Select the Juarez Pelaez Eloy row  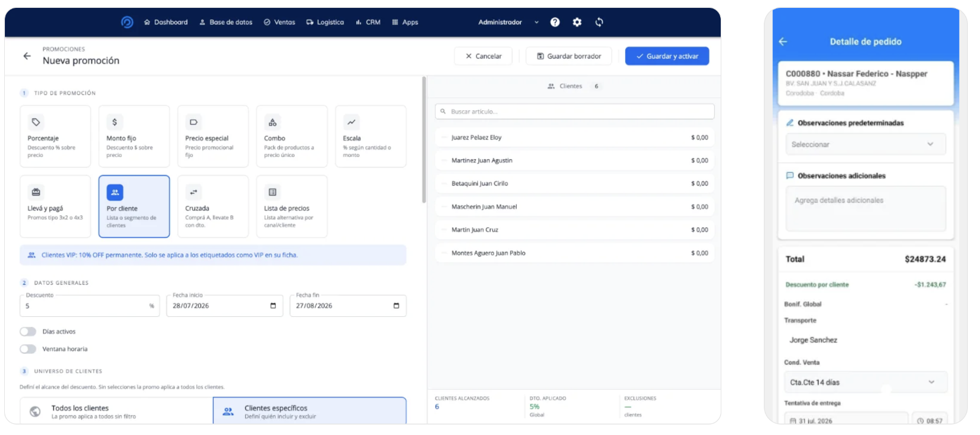(575, 138)
